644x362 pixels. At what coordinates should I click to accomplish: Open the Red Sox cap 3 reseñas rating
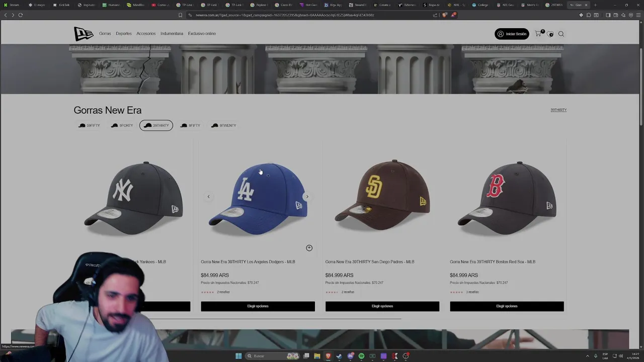[x=464, y=292]
